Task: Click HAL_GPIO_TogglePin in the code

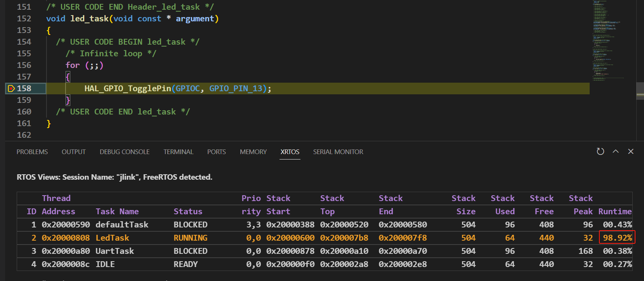Action: tap(128, 88)
